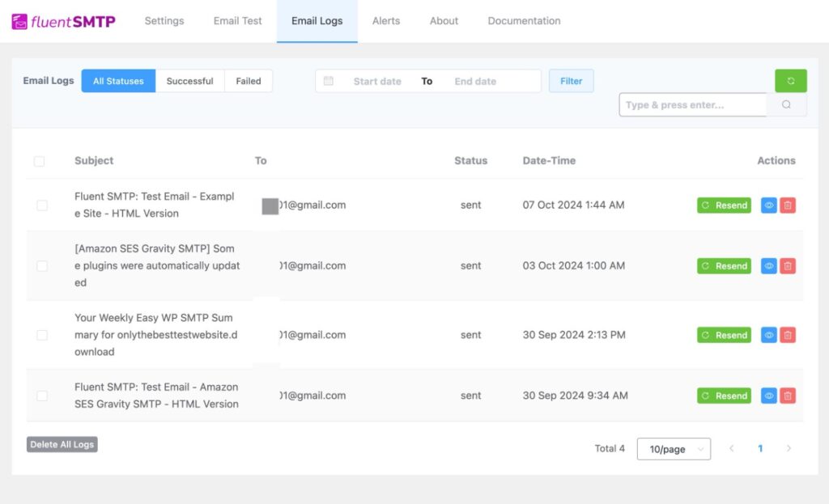Screen dimensions: 829x504
Task: Go to the next page with the chevron
Action: pos(789,448)
